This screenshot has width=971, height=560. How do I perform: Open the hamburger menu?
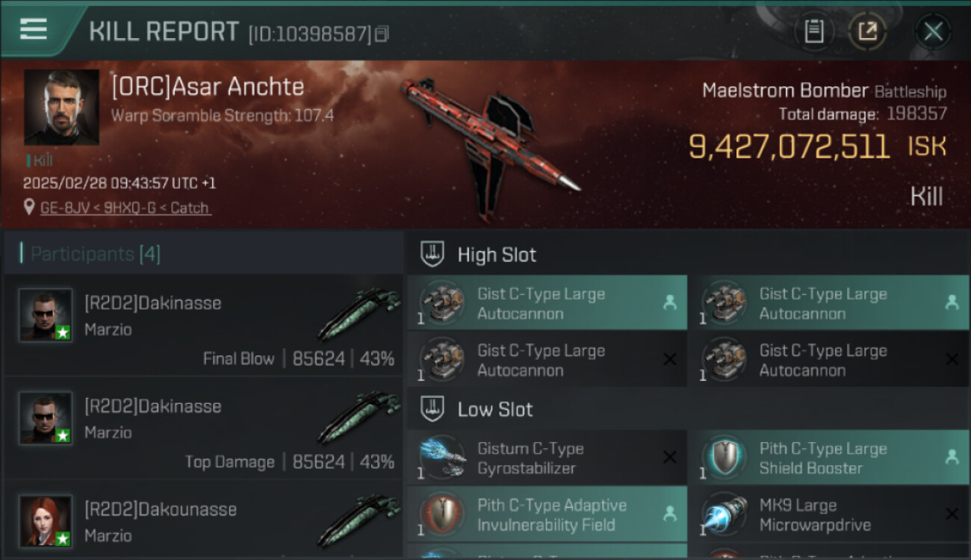click(33, 30)
